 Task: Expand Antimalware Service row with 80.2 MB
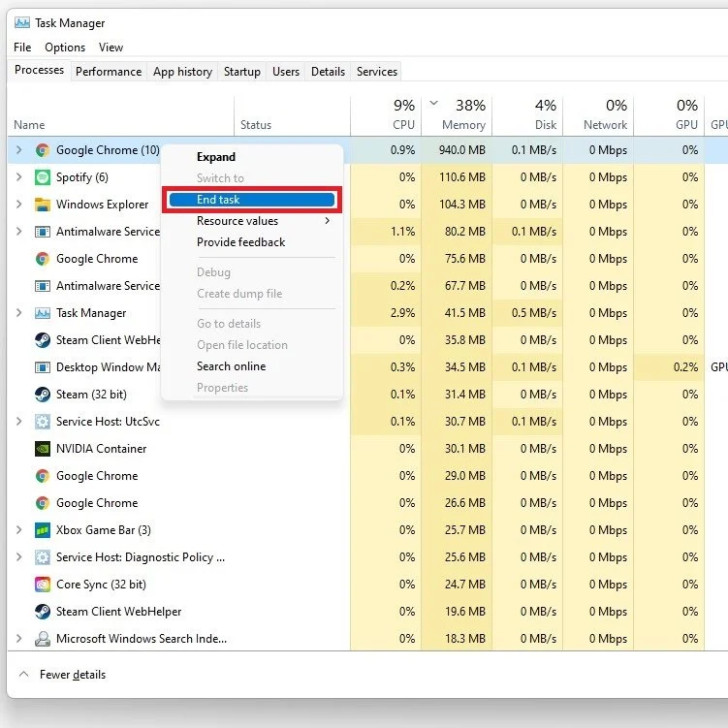18,232
